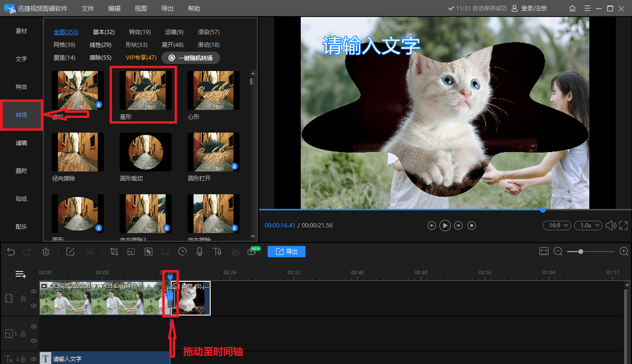Open the duration clock tool
This screenshot has width=632, height=364.
[x=182, y=252]
